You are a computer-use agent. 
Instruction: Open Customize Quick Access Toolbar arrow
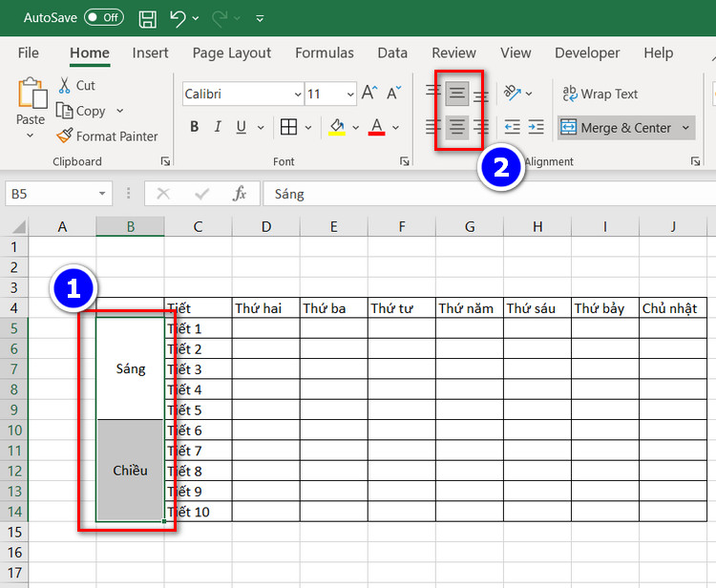[x=260, y=19]
